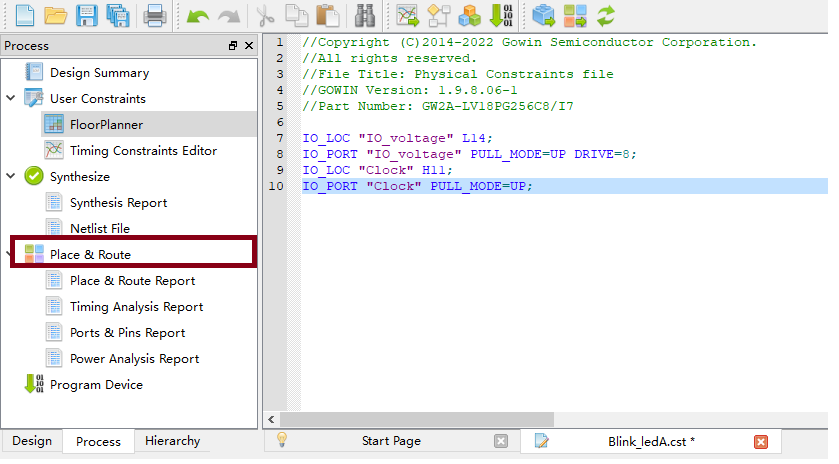Close the Start Page tab
This screenshot has height=464, width=839.
[x=501, y=441]
